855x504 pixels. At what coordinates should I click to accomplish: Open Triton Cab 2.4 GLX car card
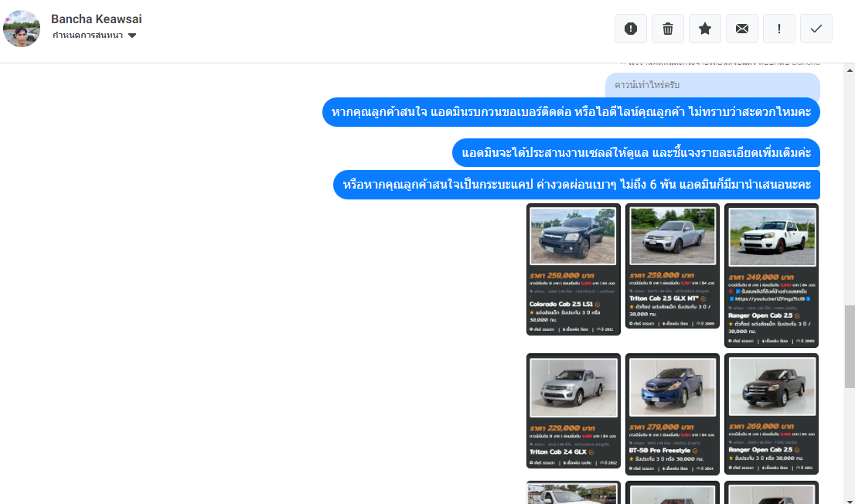[x=573, y=410]
